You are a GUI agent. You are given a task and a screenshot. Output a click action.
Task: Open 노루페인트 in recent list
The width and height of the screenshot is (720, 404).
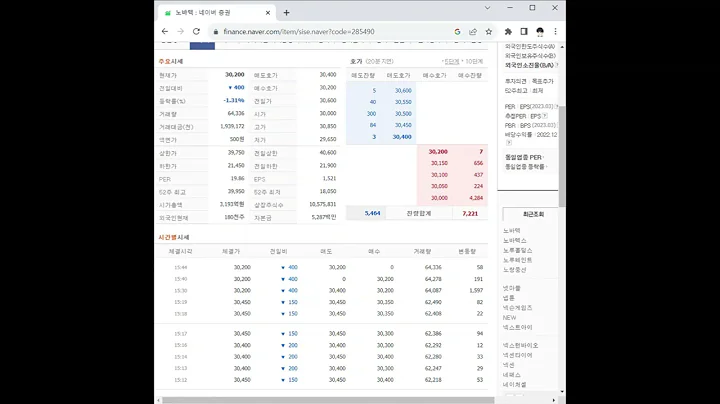[x=518, y=260]
